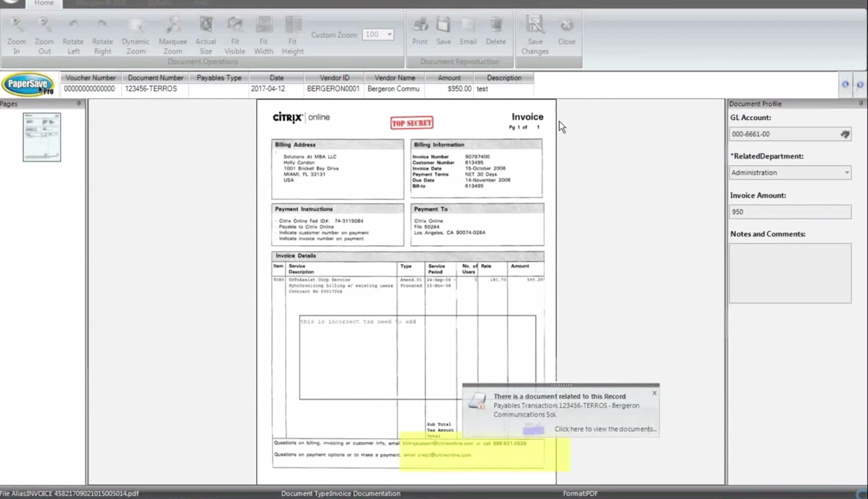The height and width of the screenshot is (499, 868).
Task: Close the document viewer from ribbon
Action: coord(567,31)
